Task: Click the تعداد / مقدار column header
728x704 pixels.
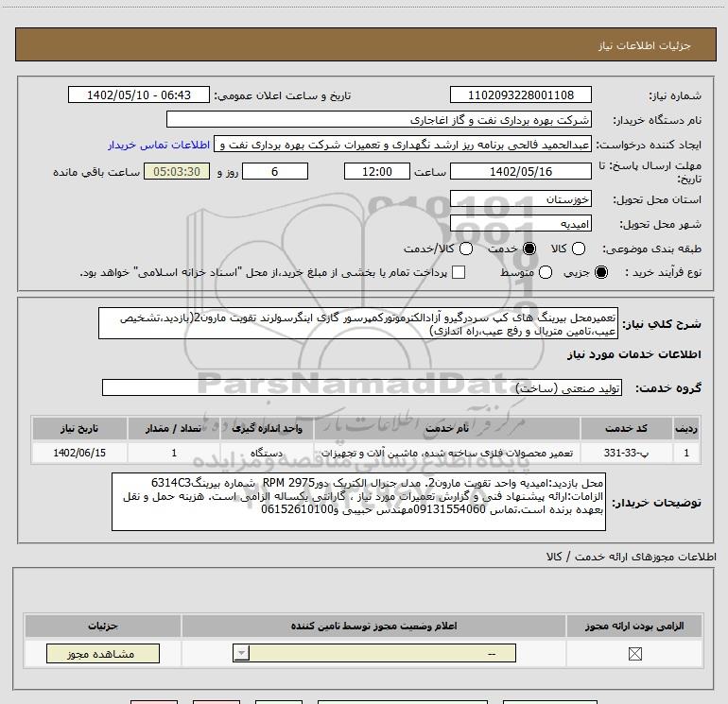Action: point(174,428)
